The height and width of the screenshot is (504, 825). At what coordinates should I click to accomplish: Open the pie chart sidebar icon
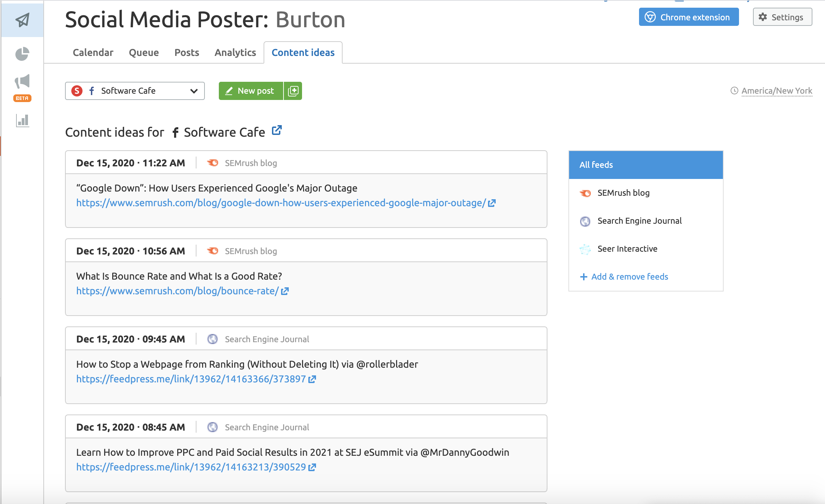pyautogui.click(x=22, y=54)
